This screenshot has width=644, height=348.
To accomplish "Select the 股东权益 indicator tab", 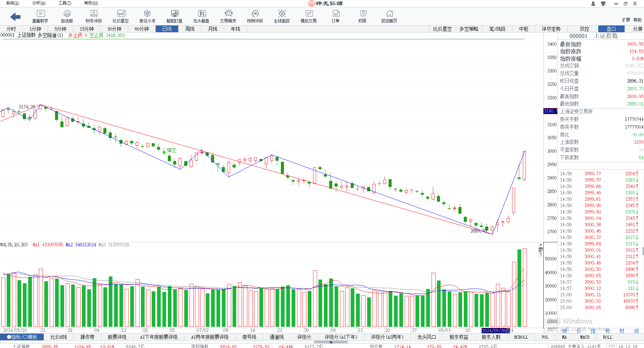I will point(459,337).
